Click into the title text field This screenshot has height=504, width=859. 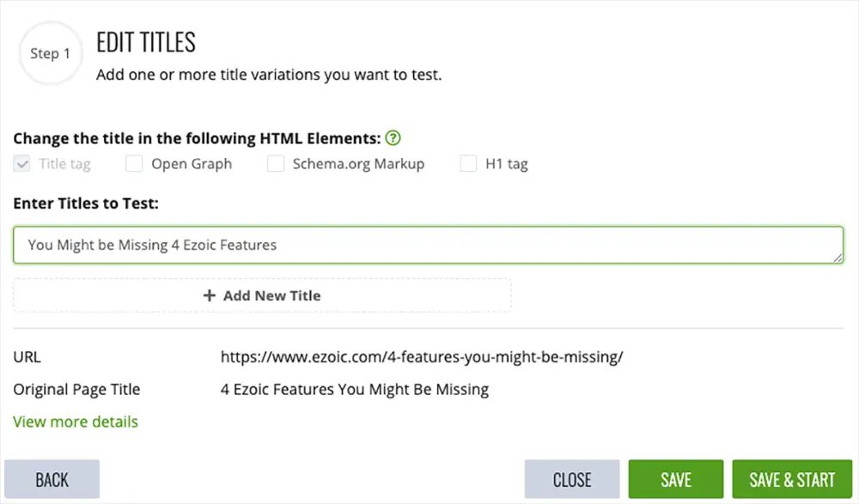point(429,245)
